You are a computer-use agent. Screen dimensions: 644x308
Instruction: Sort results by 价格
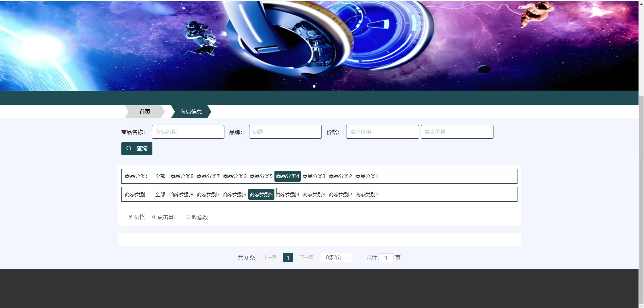click(x=137, y=217)
